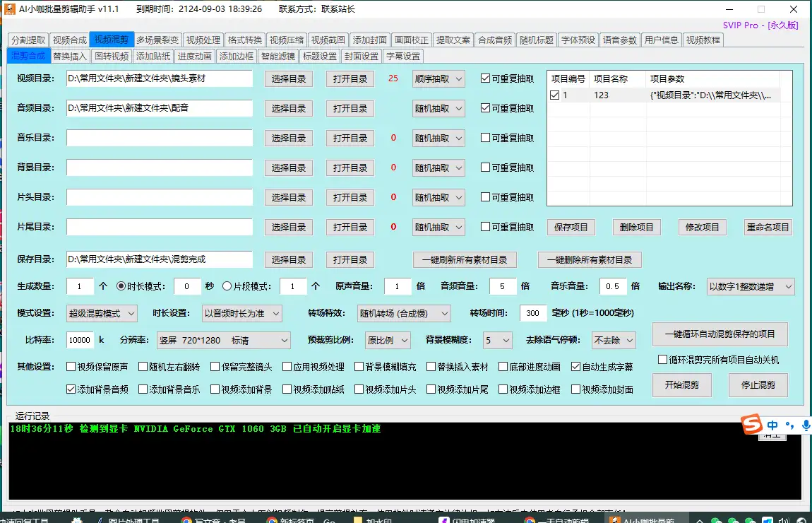812x523 pixels.
Task: Select the 片段模式 radio button
Action: [x=227, y=286]
